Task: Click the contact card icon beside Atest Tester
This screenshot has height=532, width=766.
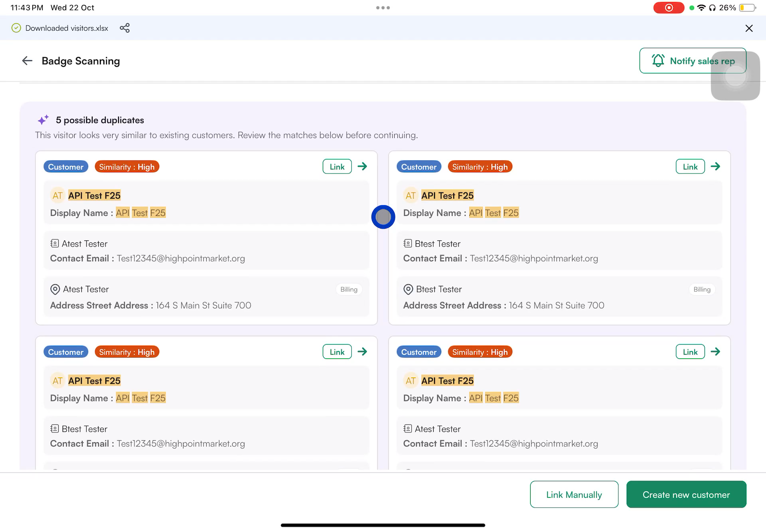Action: click(54, 243)
